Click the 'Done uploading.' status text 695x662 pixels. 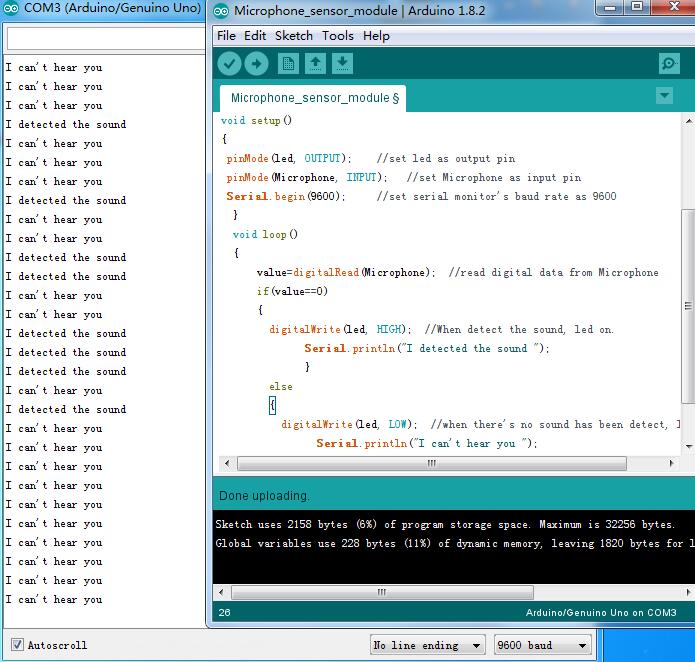point(264,495)
